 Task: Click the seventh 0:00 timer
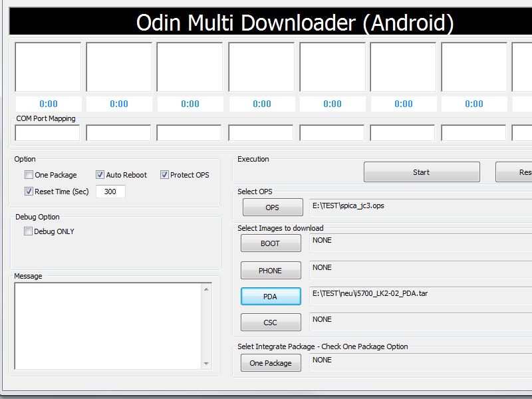coord(474,104)
